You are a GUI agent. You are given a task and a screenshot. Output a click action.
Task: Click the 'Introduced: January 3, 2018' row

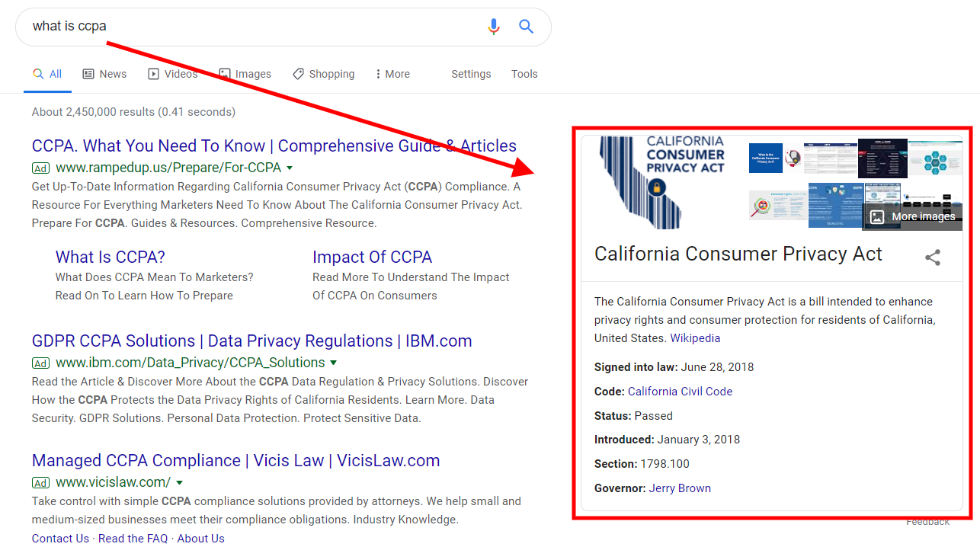click(668, 440)
